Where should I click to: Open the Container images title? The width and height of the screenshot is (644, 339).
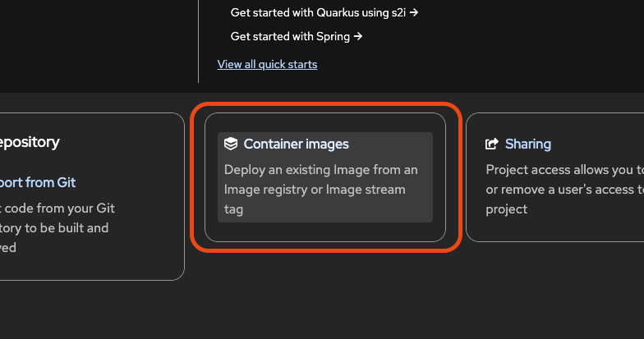point(296,144)
